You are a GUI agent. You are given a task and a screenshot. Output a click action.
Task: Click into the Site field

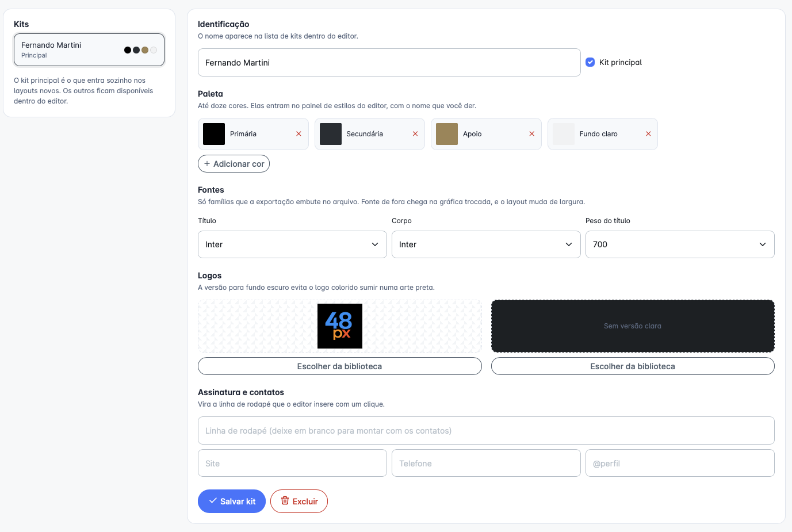(292, 463)
